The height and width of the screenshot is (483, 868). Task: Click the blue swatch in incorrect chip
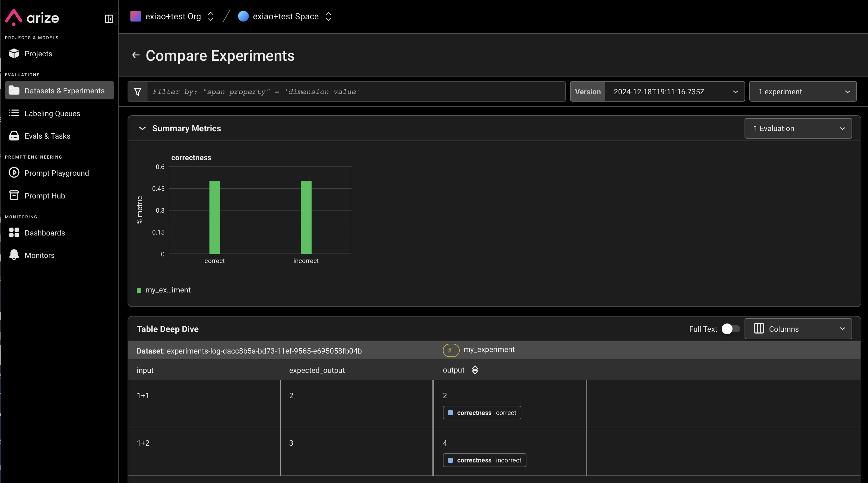[450, 460]
